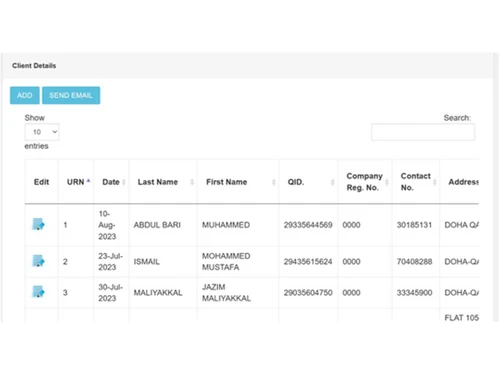Click the Client Details panel heading
This screenshot has height=375, width=500.
tap(34, 66)
